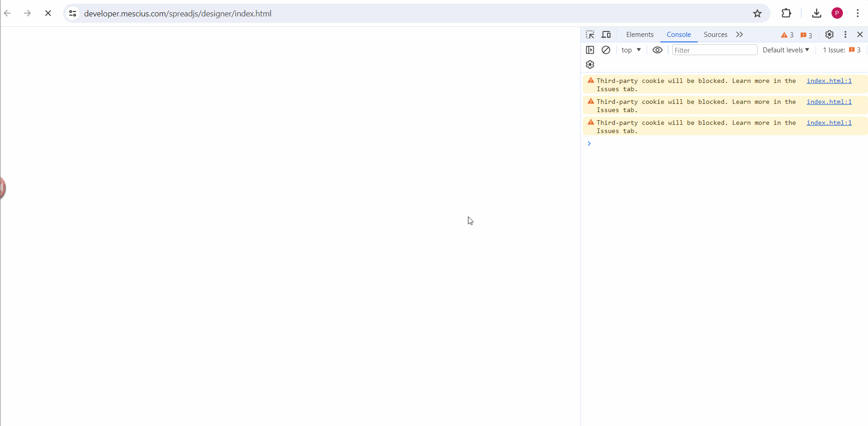Open the top JavaScript context dropdown
The image size is (868, 426).
[x=631, y=50]
